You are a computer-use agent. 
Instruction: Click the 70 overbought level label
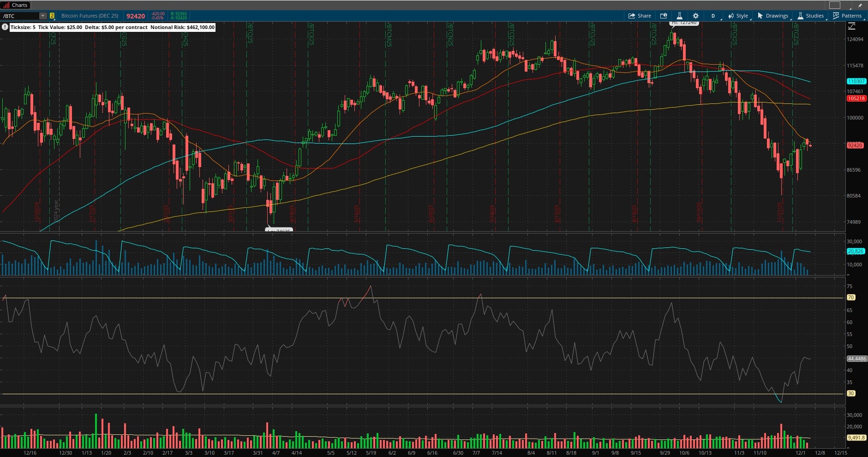coord(850,298)
